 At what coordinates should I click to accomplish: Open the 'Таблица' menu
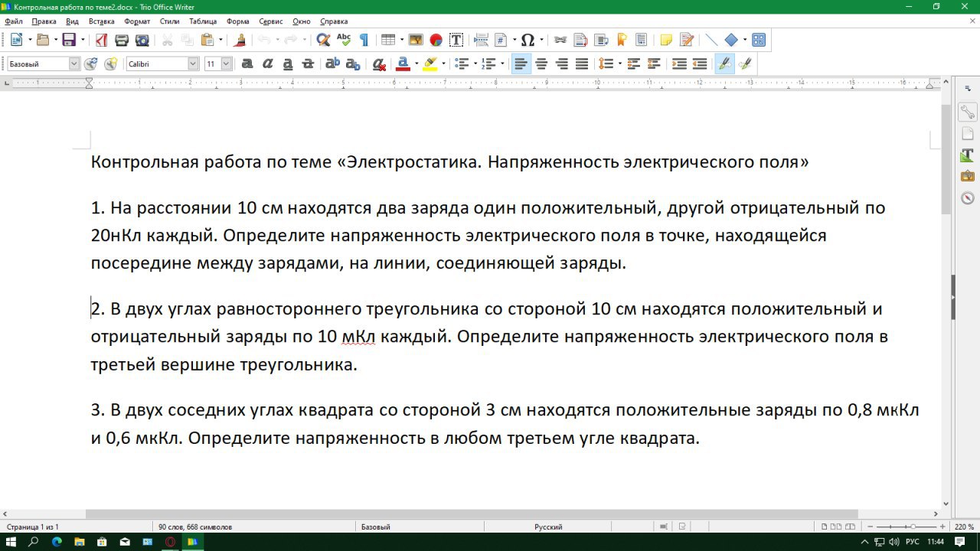pyautogui.click(x=203, y=21)
